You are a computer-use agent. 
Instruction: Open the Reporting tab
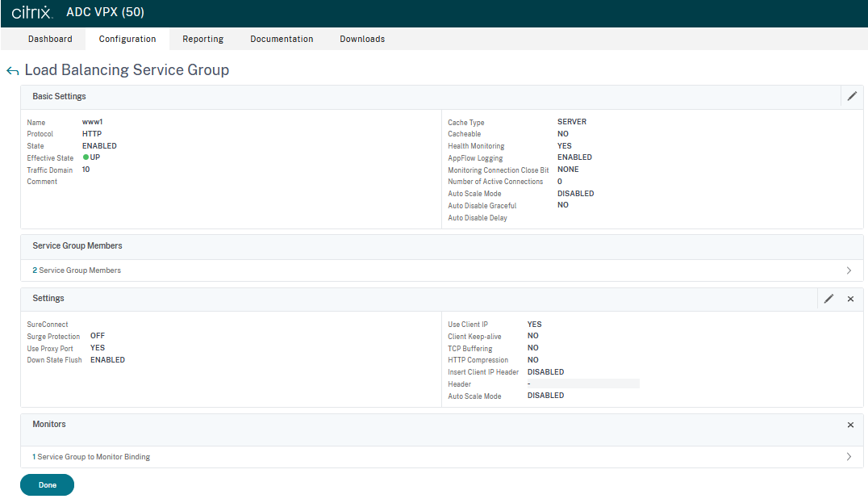pyautogui.click(x=202, y=39)
